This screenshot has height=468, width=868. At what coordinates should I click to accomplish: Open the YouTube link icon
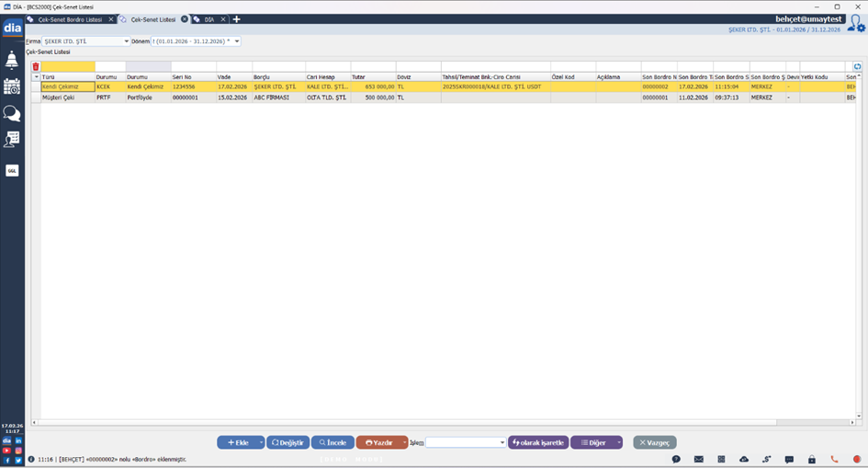tap(6, 451)
